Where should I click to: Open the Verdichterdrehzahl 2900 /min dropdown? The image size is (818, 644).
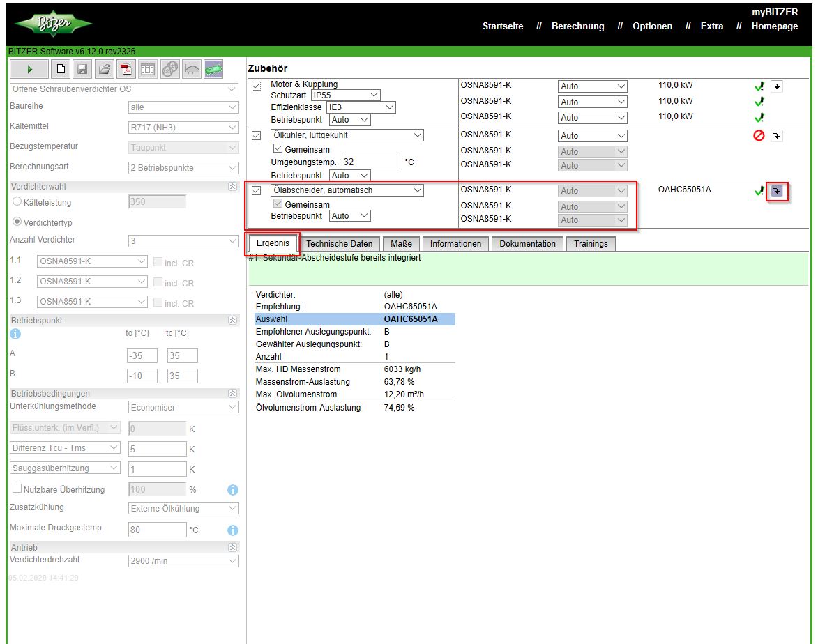(184, 560)
